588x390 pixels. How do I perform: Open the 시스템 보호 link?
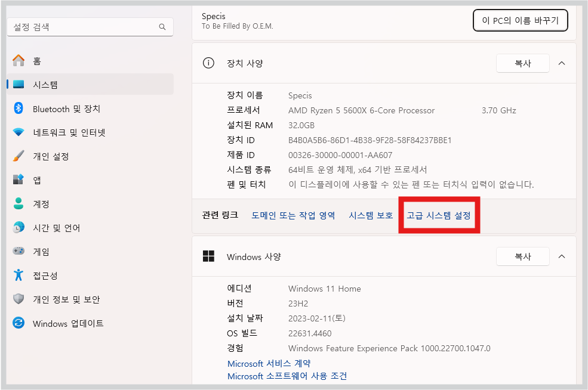(x=371, y=215)
